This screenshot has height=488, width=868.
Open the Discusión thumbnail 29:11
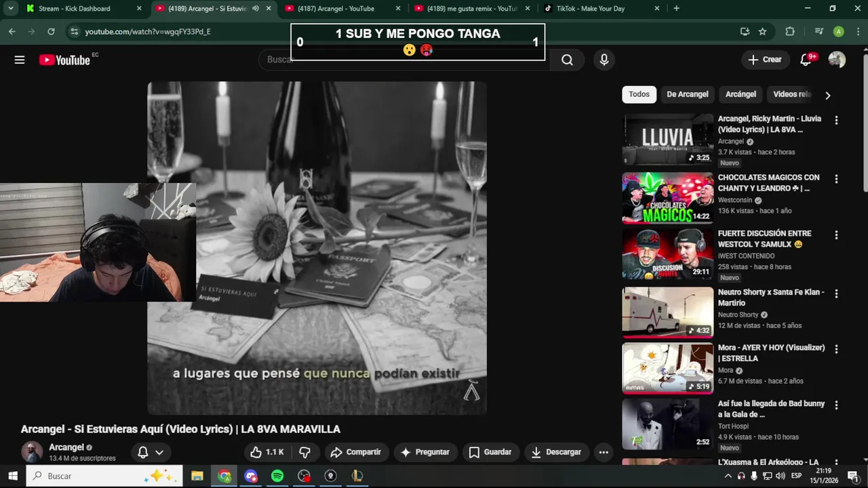point(668,254)
